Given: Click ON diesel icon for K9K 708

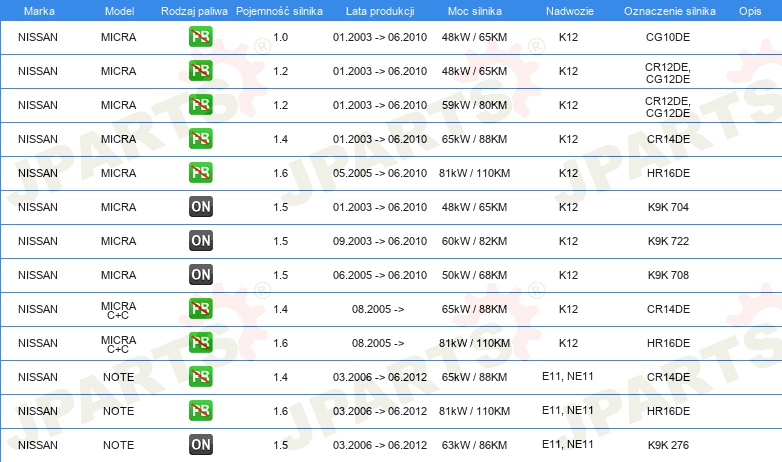Looking at the screenshot, I should tap(200, 274).
